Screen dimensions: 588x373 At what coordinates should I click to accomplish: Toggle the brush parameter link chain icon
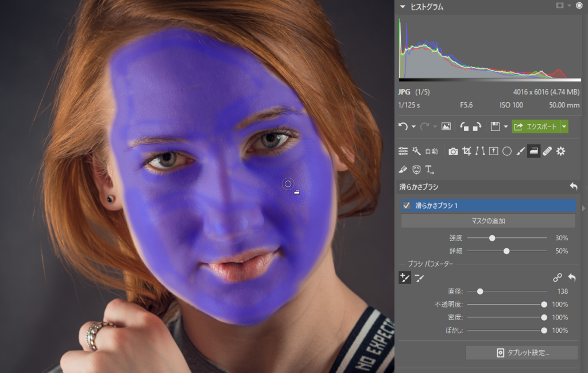(557, 278)
